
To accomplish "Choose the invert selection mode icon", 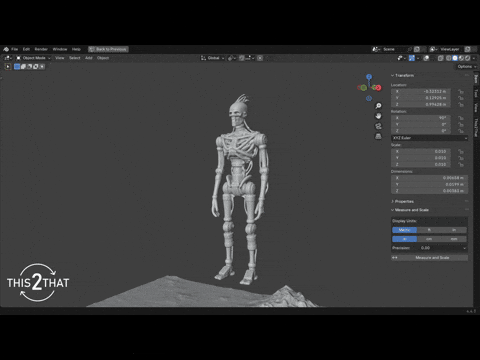I will point(36,67).
